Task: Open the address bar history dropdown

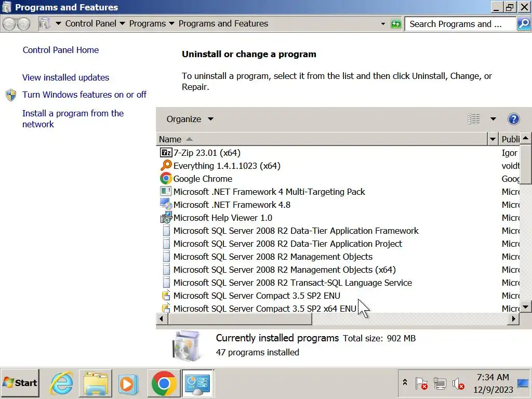Action: click(x=383, y=24)
